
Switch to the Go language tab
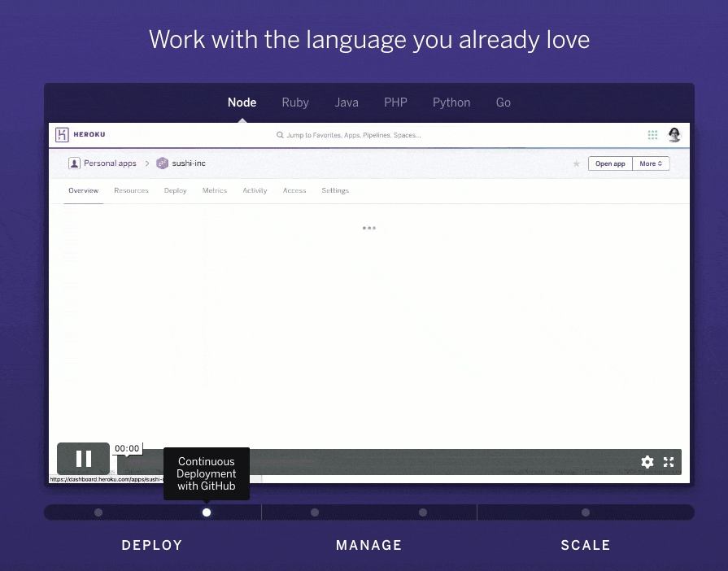(503, 102)
